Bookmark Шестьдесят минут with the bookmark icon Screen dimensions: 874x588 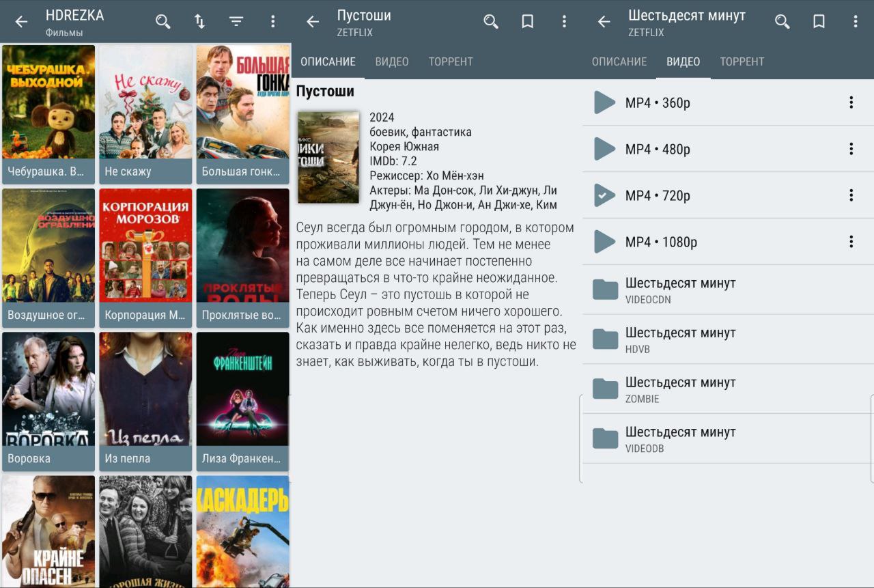819,22
